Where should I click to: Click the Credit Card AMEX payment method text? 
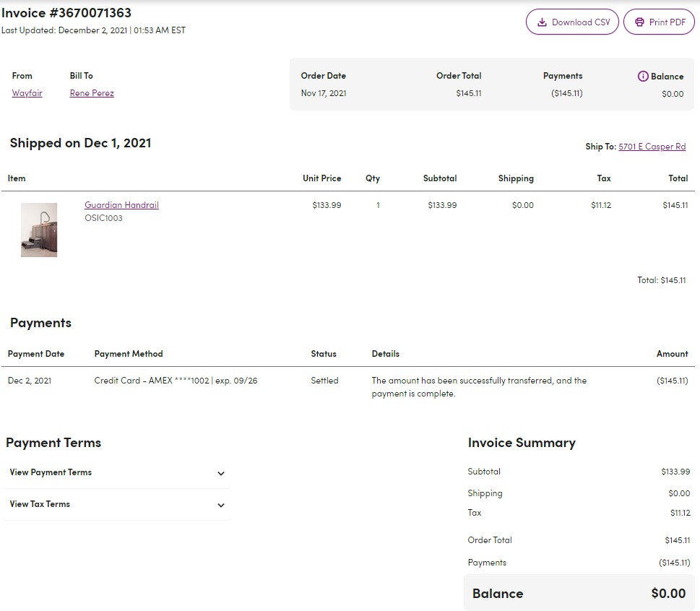176,381
